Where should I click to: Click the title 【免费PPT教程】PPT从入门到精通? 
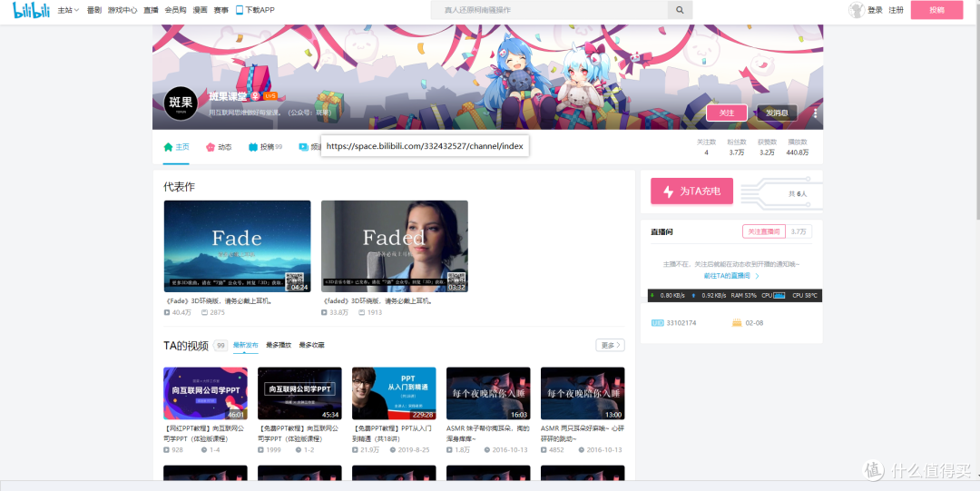[394, 434]
